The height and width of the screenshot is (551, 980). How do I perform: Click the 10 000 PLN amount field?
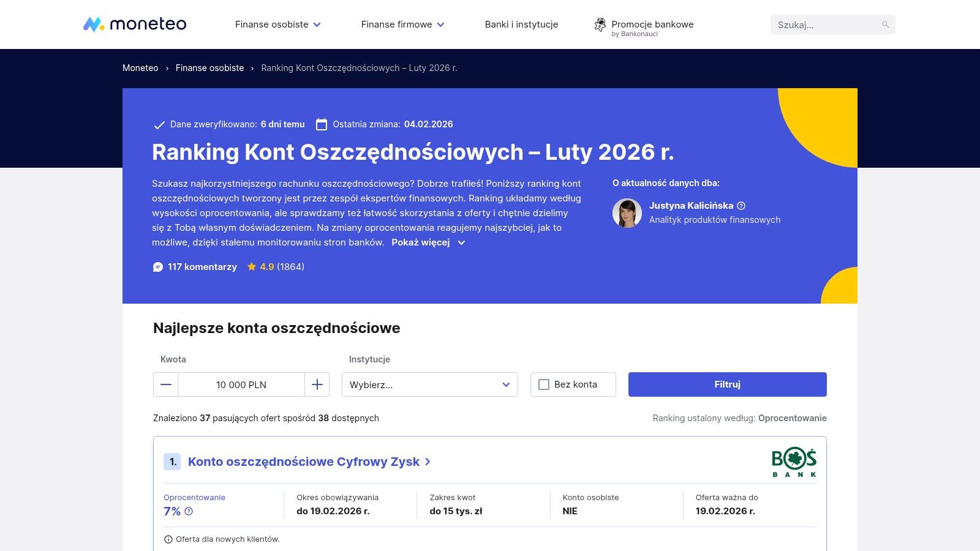241,384
